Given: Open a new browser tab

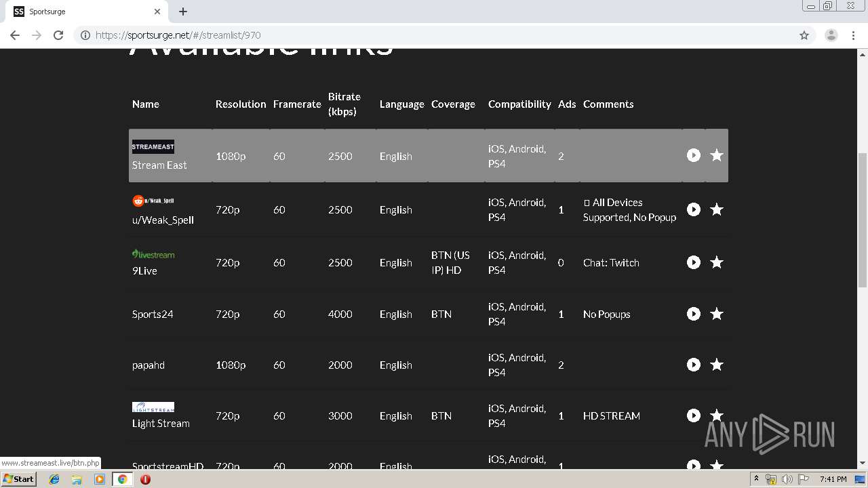Looking at the screenshot, I should coord(183,12).
